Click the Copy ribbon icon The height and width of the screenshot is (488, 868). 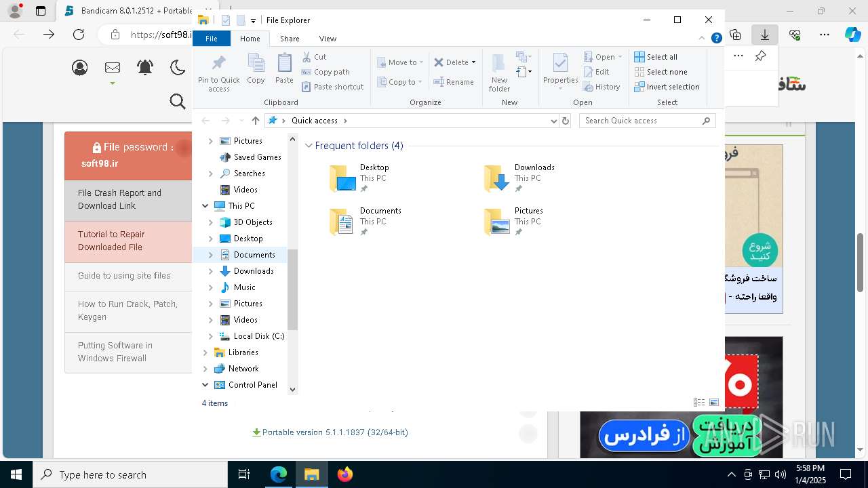click(256, 69)
